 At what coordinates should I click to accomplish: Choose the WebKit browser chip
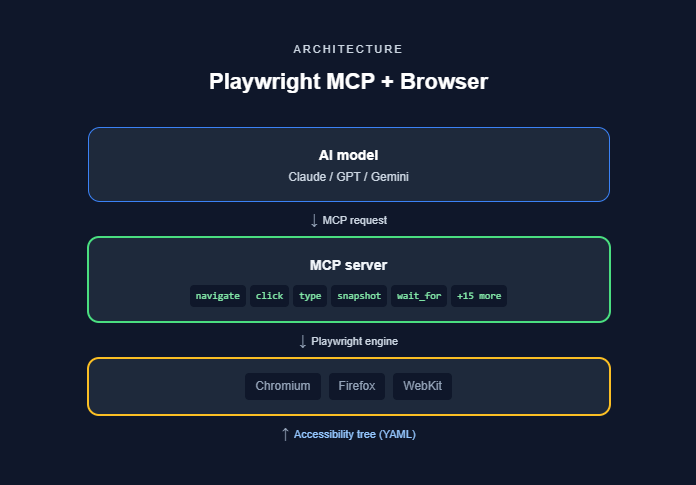point(422,386)
